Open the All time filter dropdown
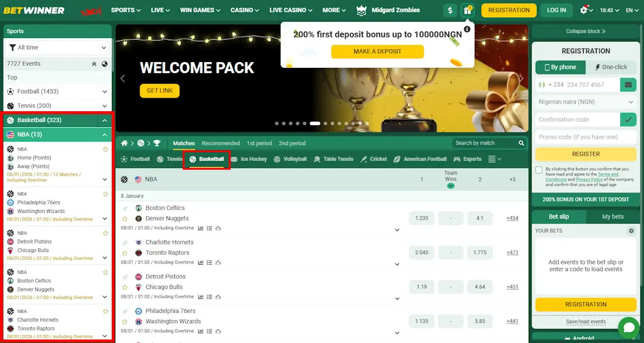 (57, 47)
